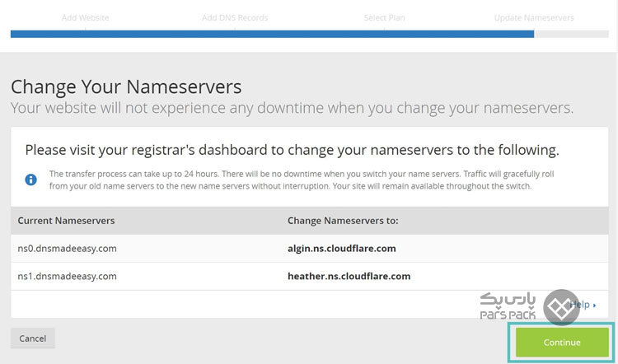Open the Help link
618x364 pixels.
pos(583,305)
